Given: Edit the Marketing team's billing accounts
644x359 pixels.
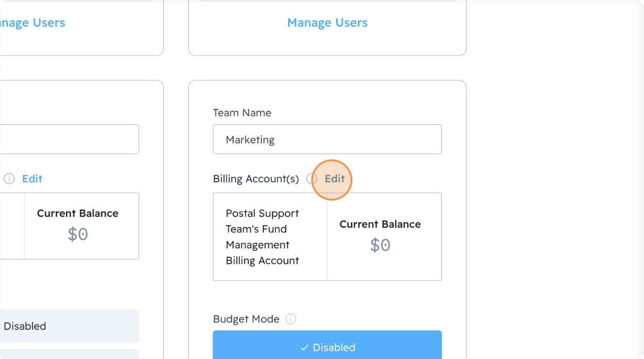Looking at the screenshot, I should click(x=335, y=179).
